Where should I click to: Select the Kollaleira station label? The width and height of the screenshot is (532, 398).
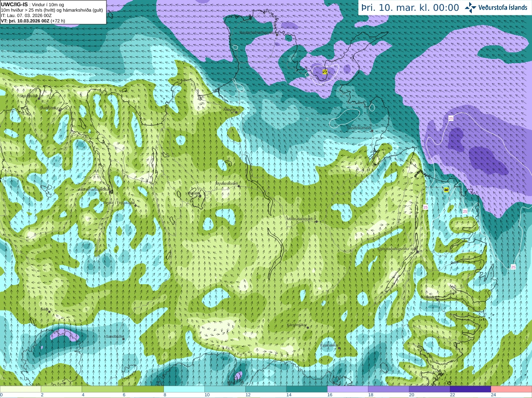(x=429, y=297)
